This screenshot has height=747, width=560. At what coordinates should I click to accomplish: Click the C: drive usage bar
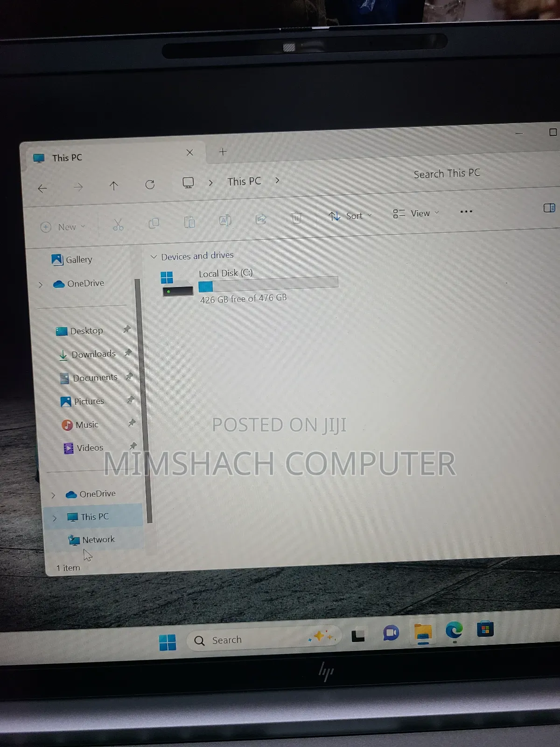(x=268, y=284)
